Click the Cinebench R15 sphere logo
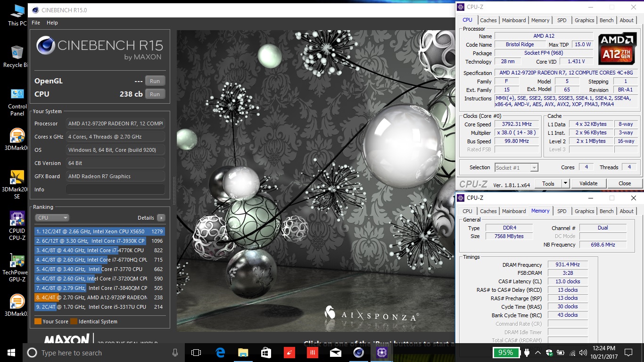The height and width of the screenshot is (362, 644). (46, 46)
